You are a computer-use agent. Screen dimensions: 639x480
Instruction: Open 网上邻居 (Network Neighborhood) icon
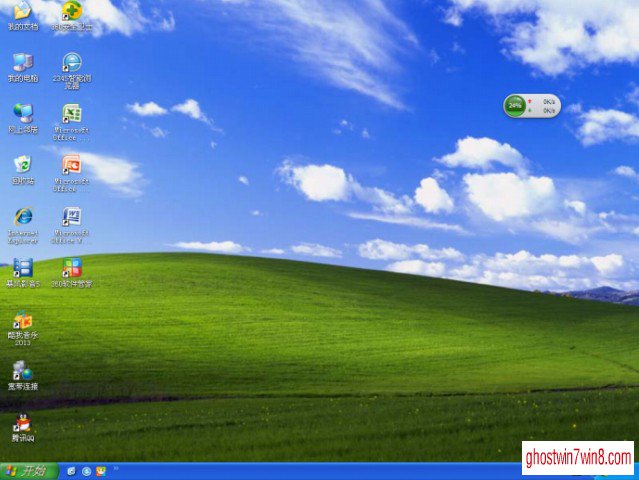click(x=22, y=113)
